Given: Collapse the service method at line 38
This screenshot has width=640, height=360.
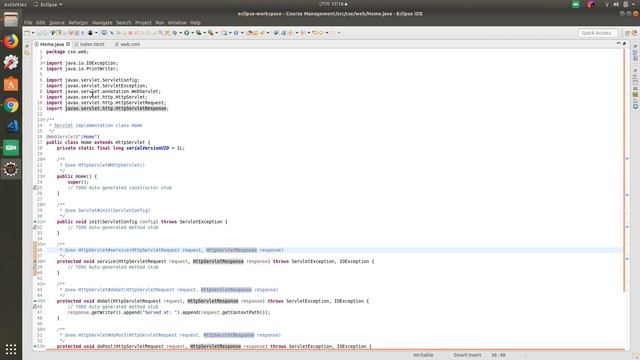Looking at the screenshot, I should click(44, 261).
